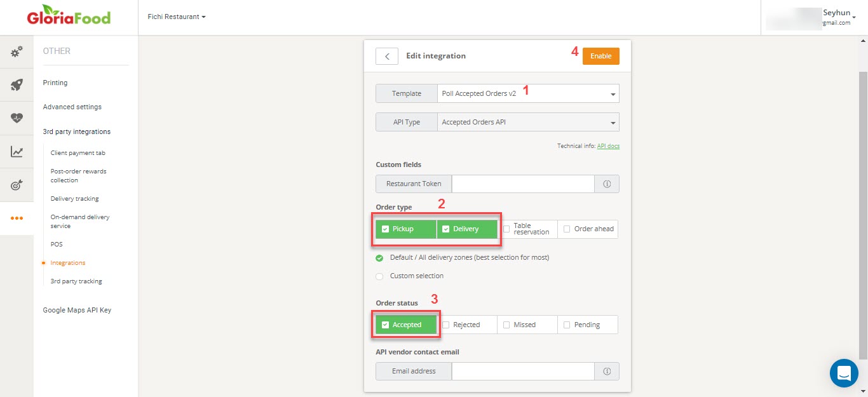The height and width of the screenshot is (397, 868).
Task: Uncheck the Pickup order type
Action: pos(385,229)
